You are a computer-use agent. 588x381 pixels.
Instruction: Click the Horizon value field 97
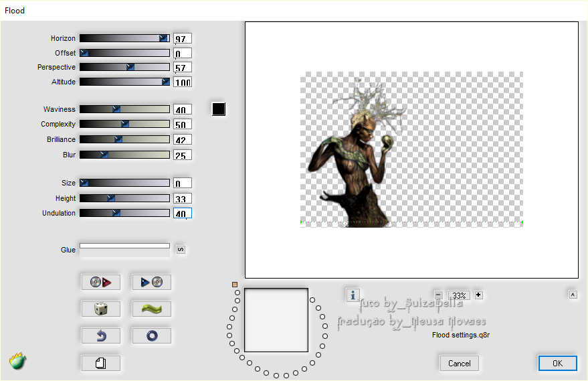tap(183, 38)
